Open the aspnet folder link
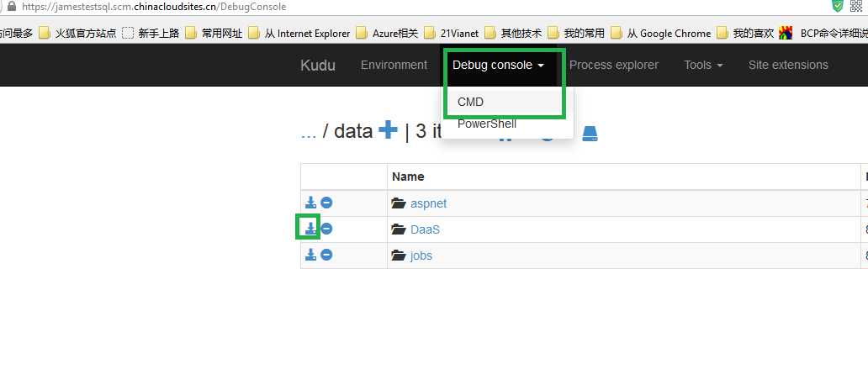 coord(428,203)
